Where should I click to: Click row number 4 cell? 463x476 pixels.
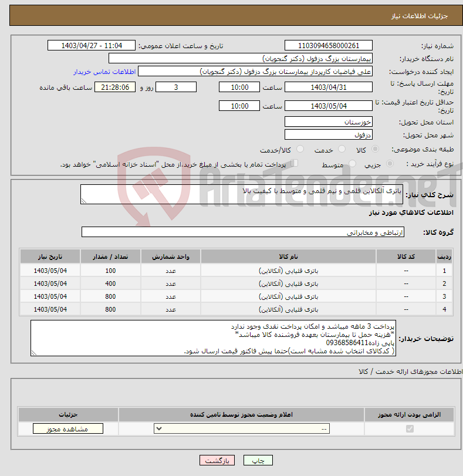pos(444,309)
